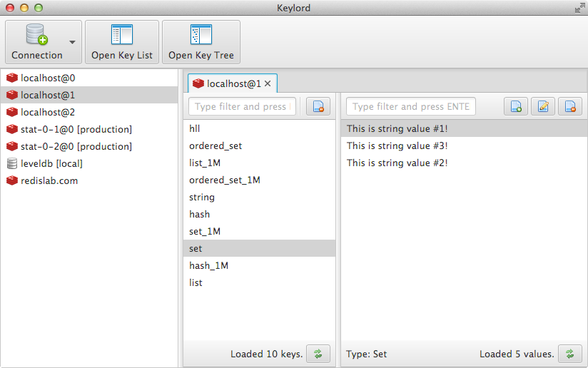The image size is (588, 368).
Task: Select localhost@2 connection in sidebar
Action: coord(89,112)
